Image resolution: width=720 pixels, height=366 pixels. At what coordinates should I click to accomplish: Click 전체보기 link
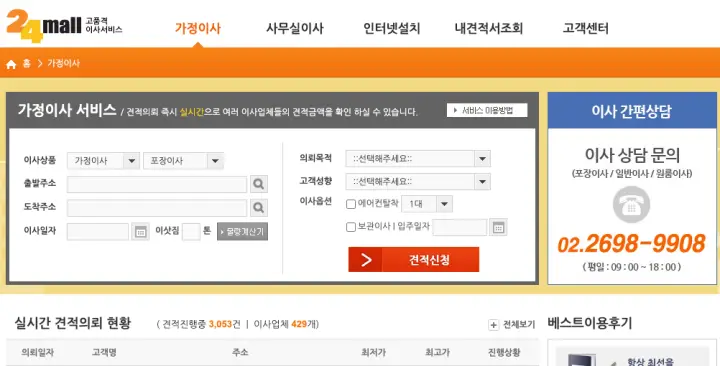[x=519, y=325]
